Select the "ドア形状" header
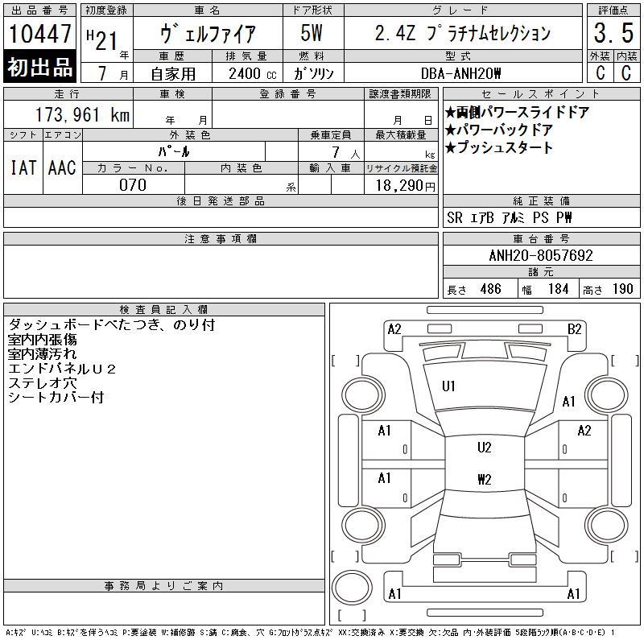The height and width of the screenshot is (644, 644). tap(313, 10)
